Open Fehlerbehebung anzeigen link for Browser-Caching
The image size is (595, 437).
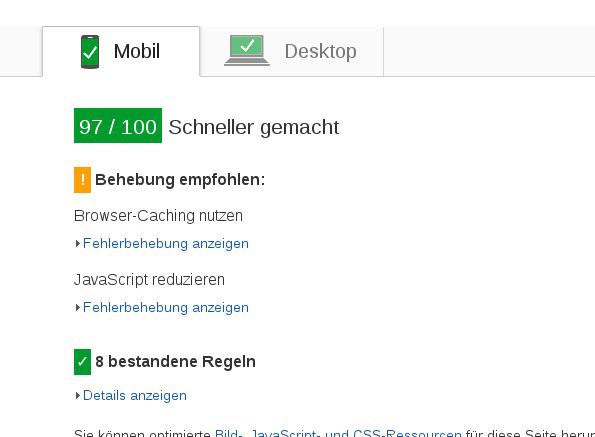[x=166, y=244]
